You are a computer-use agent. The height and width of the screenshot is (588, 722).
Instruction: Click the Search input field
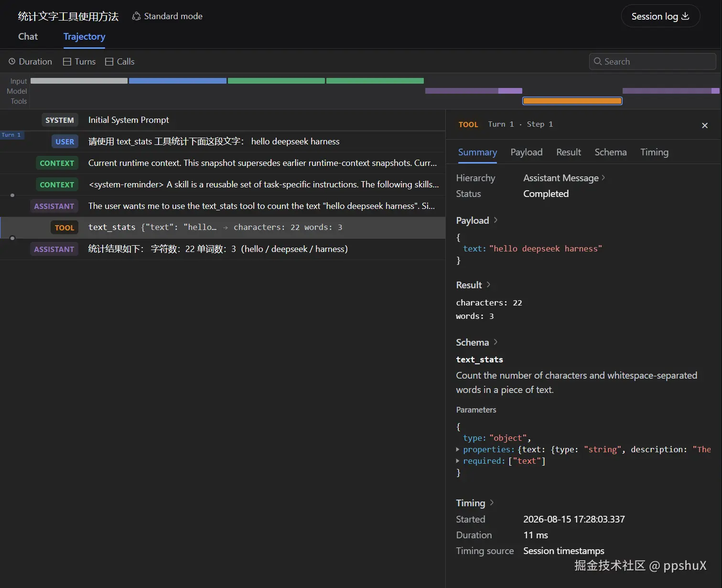pos(652,62)
